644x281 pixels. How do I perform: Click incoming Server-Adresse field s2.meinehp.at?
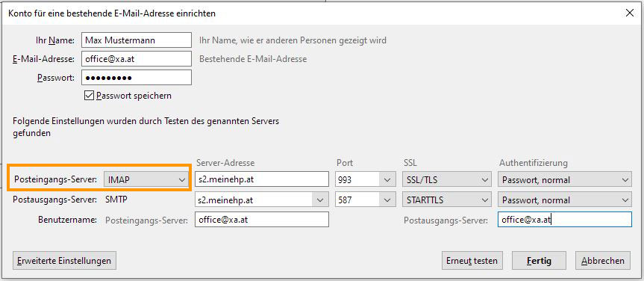[x=262, y=179]
